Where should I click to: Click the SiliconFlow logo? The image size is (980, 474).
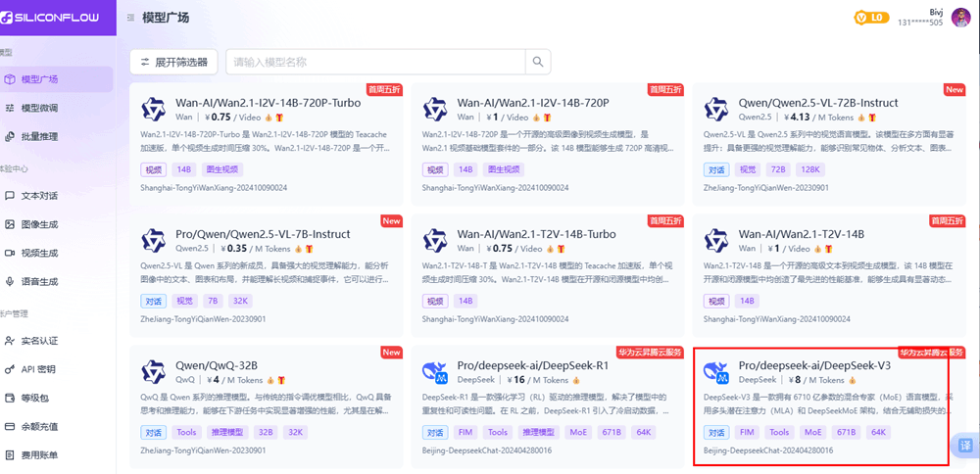coord(57,18)
